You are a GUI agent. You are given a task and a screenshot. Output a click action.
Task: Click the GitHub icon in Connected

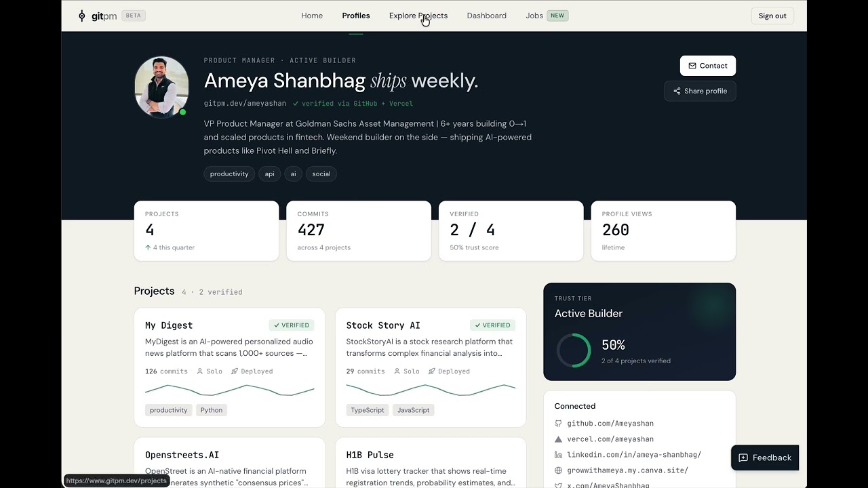pos(559,424)
